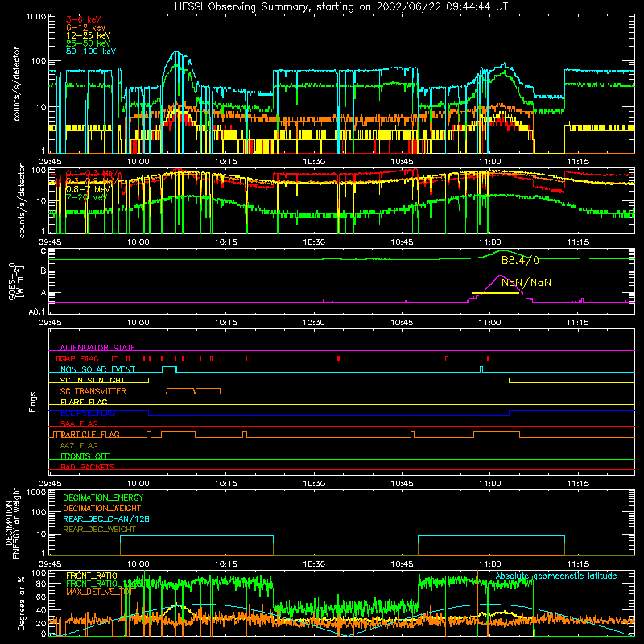Click the B8.4/0 flare class annotation

coord(520,260)
